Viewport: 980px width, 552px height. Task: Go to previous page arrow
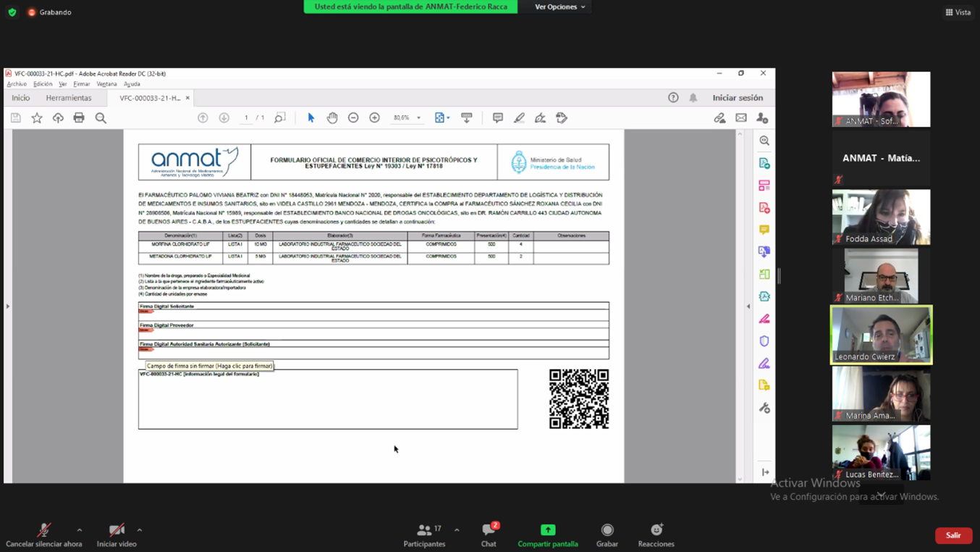[203, 118]
